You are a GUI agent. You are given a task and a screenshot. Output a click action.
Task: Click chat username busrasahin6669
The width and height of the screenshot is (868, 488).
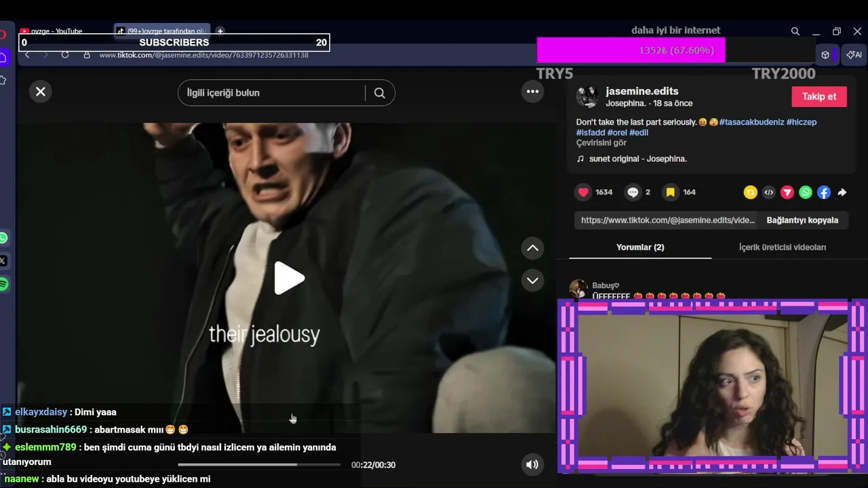[51, 430]
